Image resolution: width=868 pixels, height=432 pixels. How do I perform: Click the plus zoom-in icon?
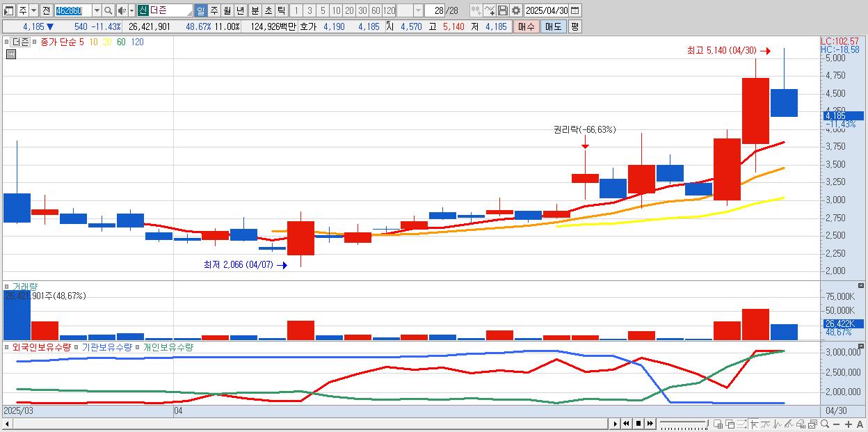tap(849, 424)
